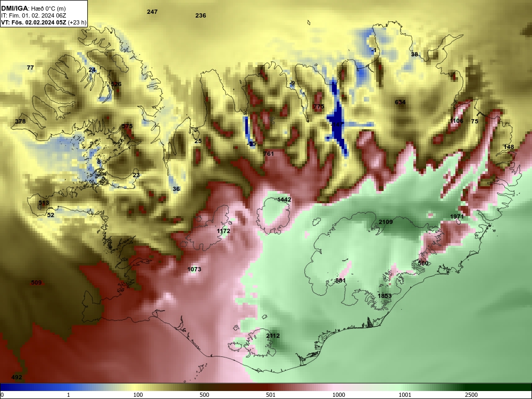This screenshot has height=399, width=532.
Task: Click the map value -147 on the dark blue area
Action: 337,124
